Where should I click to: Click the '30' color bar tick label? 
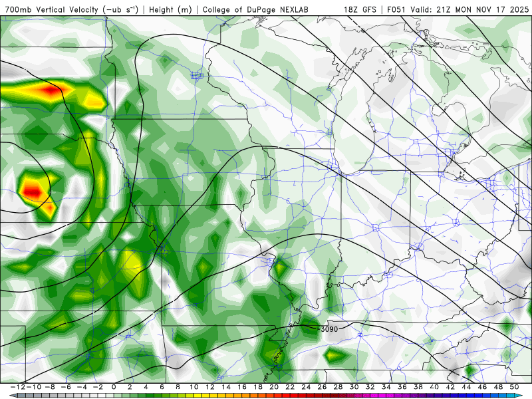click(354, 387)
